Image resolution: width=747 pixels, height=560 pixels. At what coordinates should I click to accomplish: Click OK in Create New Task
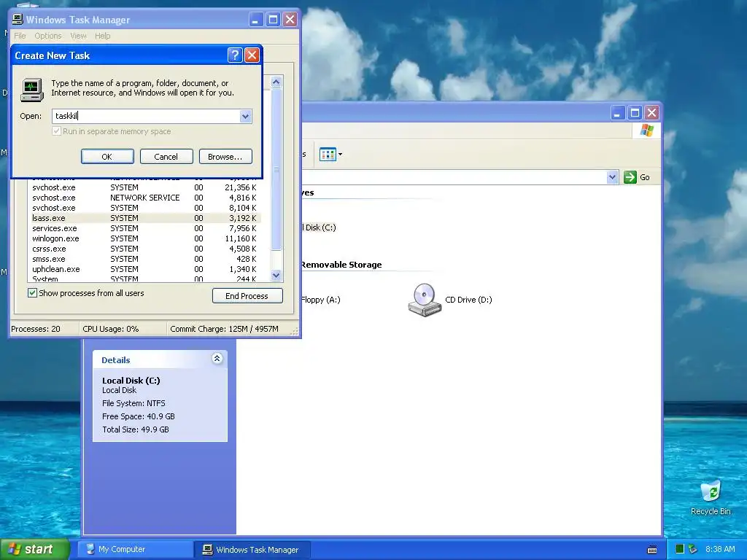point(107,157)
